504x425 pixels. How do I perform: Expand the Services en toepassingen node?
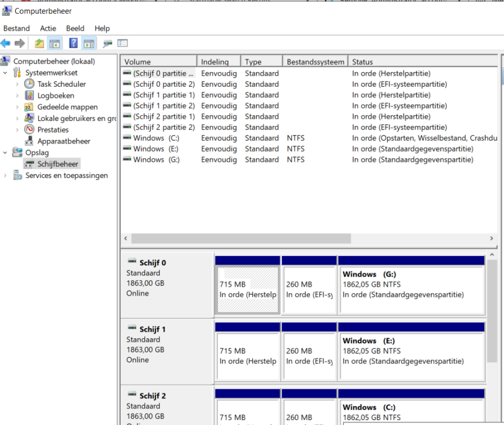[6, 176]
